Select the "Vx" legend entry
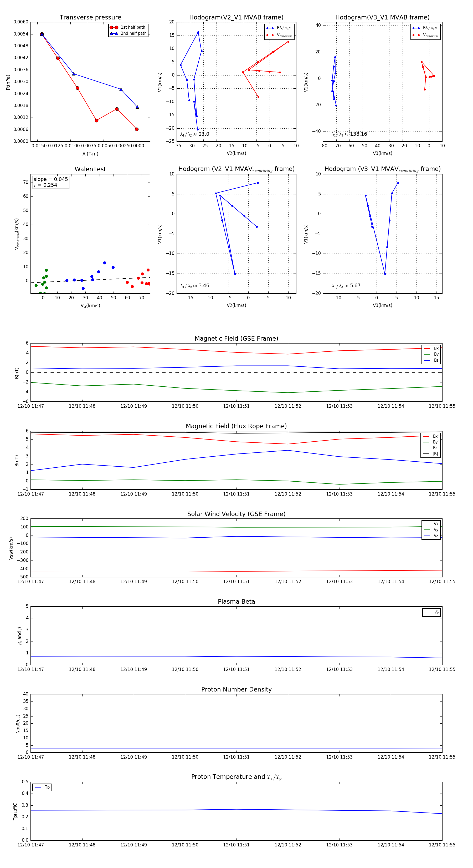473x868 pixels. pos(431,524)
